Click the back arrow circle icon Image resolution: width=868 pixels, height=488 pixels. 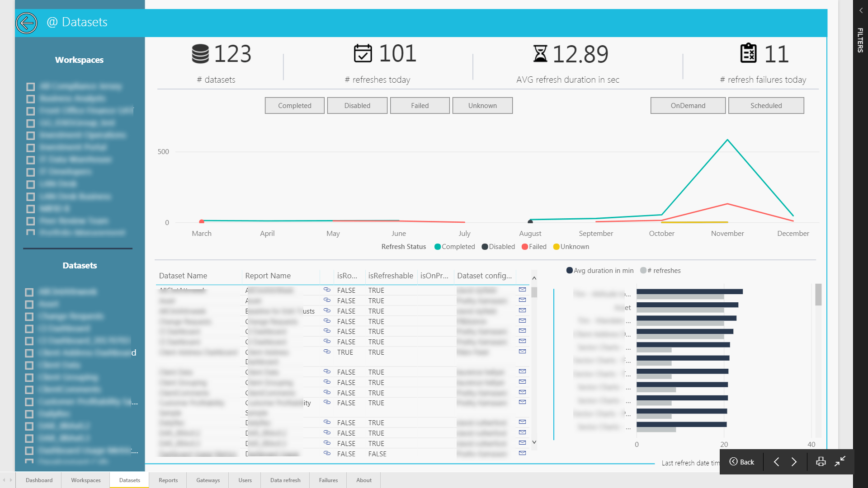27,23
